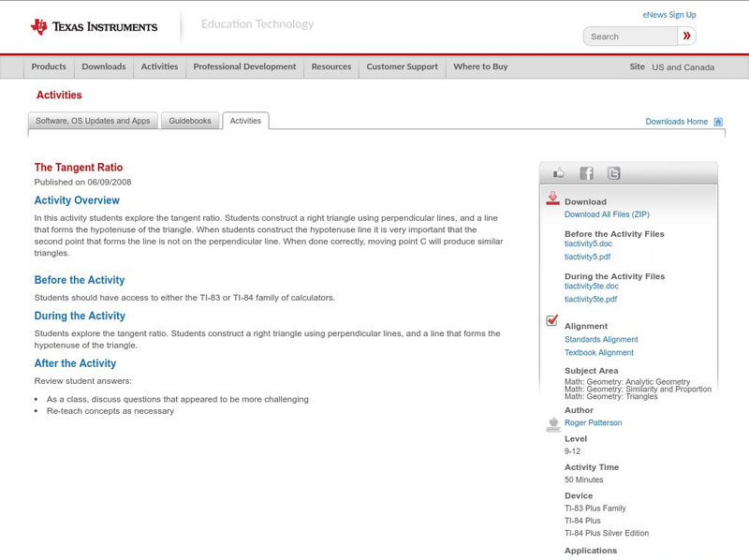View the Standards Alignment page
The width and height of the screenshot is (749, 560).
click(x=599, y=339)
